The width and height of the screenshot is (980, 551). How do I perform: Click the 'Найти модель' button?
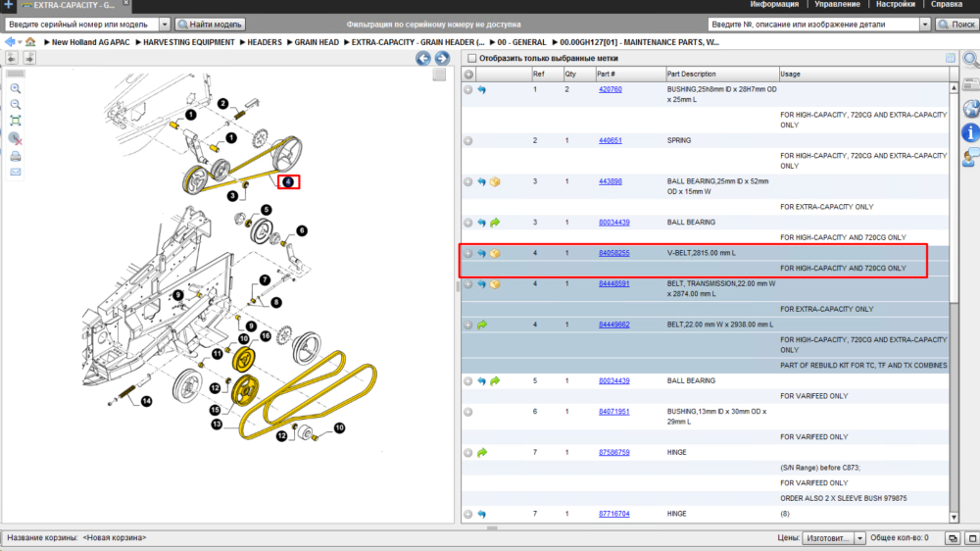click(x=210, y=25)
